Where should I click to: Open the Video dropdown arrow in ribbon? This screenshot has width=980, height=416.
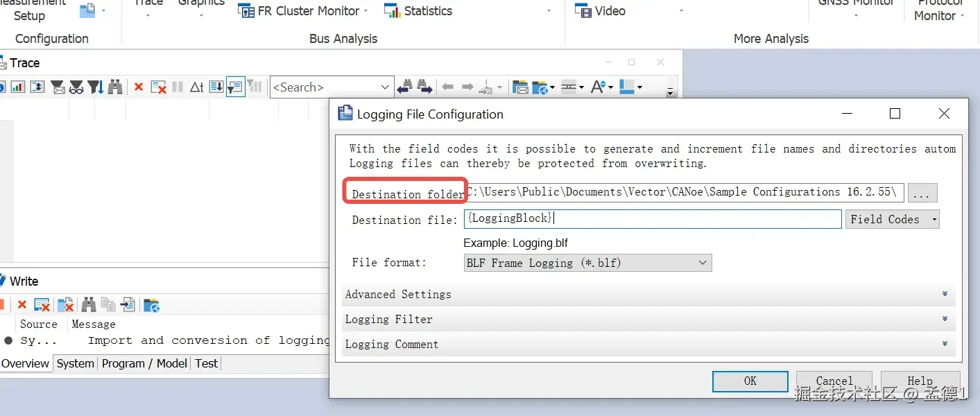pos(681,11)
